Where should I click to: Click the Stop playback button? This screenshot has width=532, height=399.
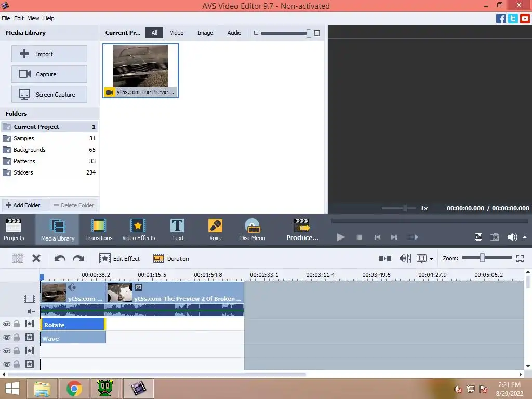pos(360,237)
